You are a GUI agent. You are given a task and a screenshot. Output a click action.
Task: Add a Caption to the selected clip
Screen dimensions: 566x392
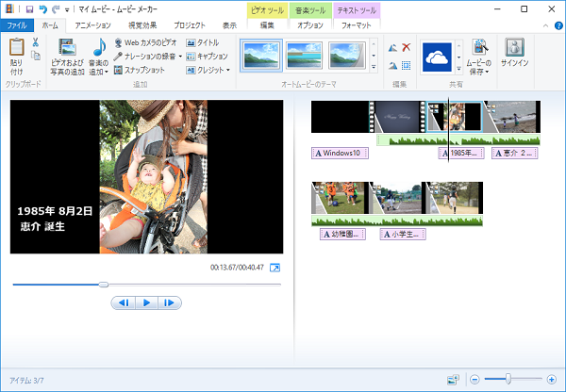pyautogui.click(x=208, y=57)
